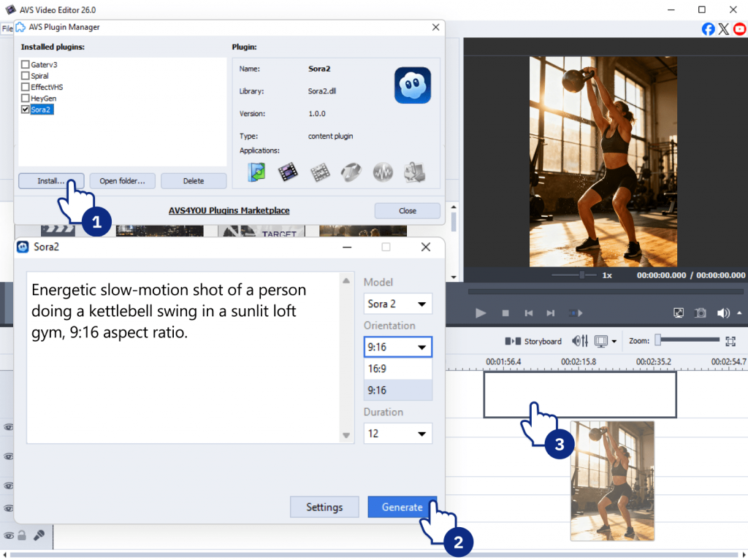Screen dimensions: 748x560
Task: Choose 16:9 from Orientation list
Action: tap(398, 369)
